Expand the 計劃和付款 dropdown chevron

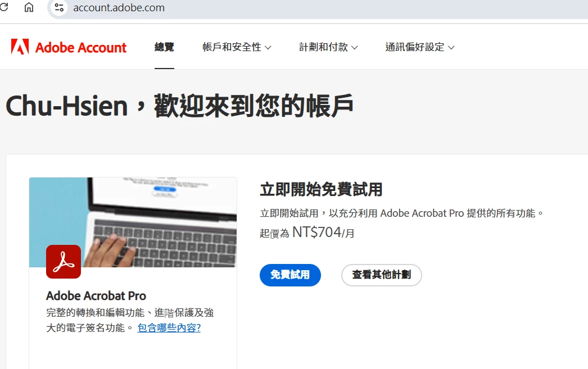click(x=354, y=48)
